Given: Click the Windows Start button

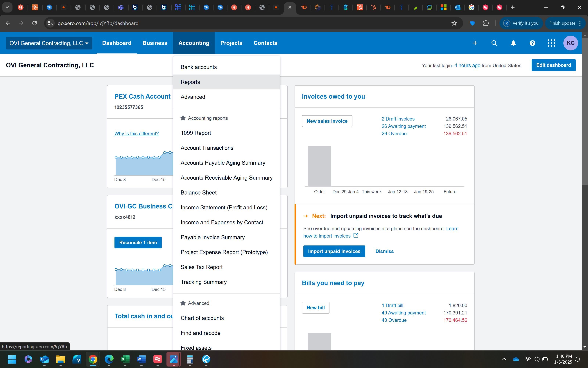Looking at the screenshot, I should tap(12, 359).
